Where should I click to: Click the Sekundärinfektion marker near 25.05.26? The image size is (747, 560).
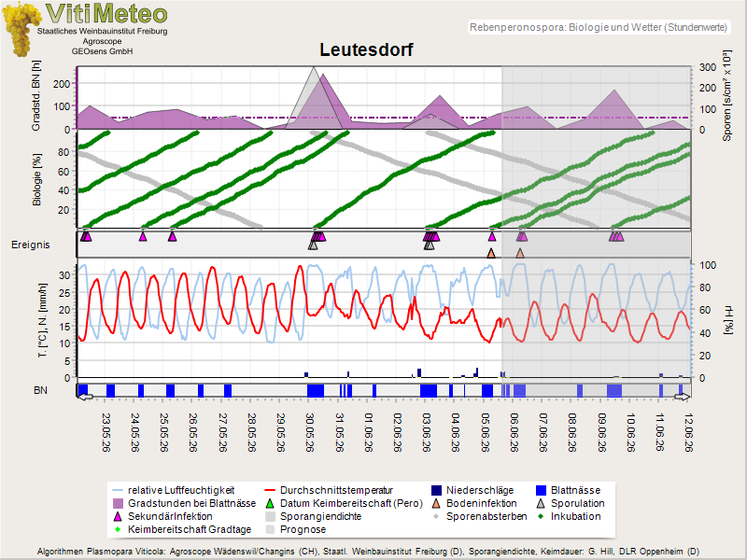tap(173, 236)
